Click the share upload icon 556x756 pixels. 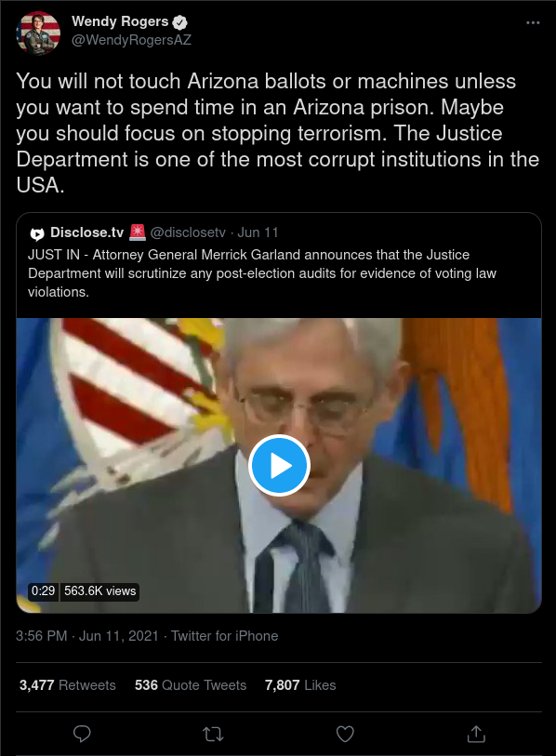point(476,734)
